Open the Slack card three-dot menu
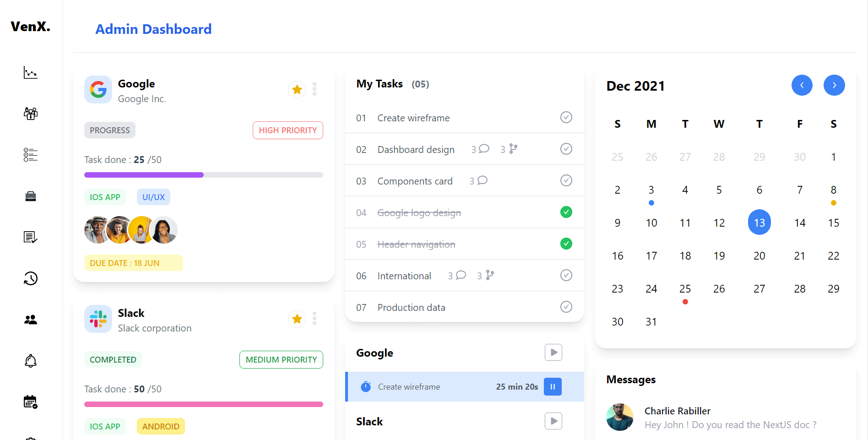Screen dimensions: 868x440 (x=315, y=319)
